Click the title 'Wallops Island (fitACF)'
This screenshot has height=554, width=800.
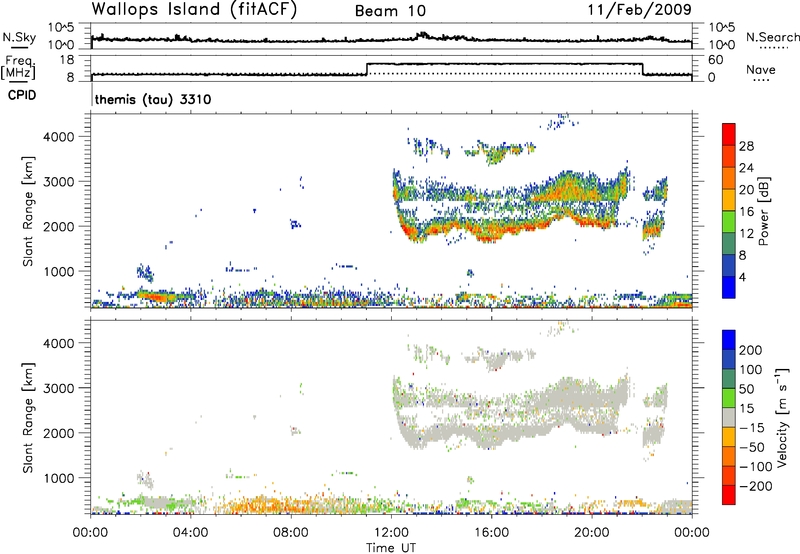pos(194,10)
